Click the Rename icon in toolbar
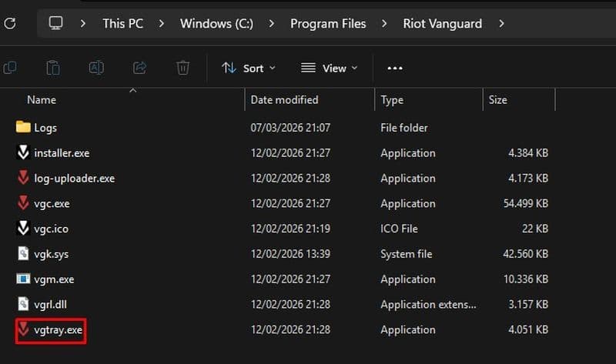 point(96,68)
